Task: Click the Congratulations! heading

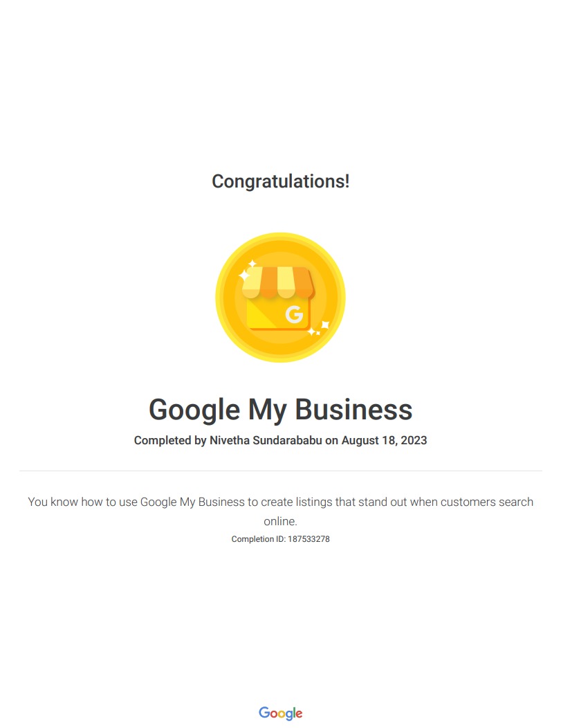Action: point(280,181)
